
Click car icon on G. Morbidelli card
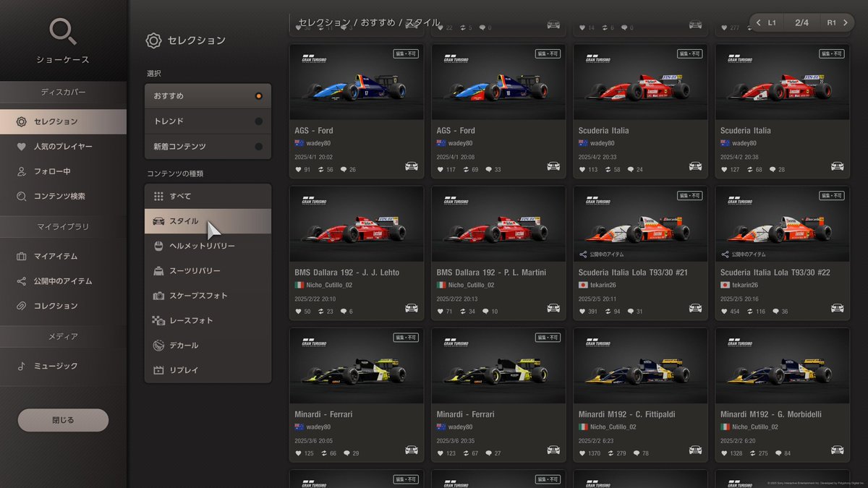[x=837, y=450]
